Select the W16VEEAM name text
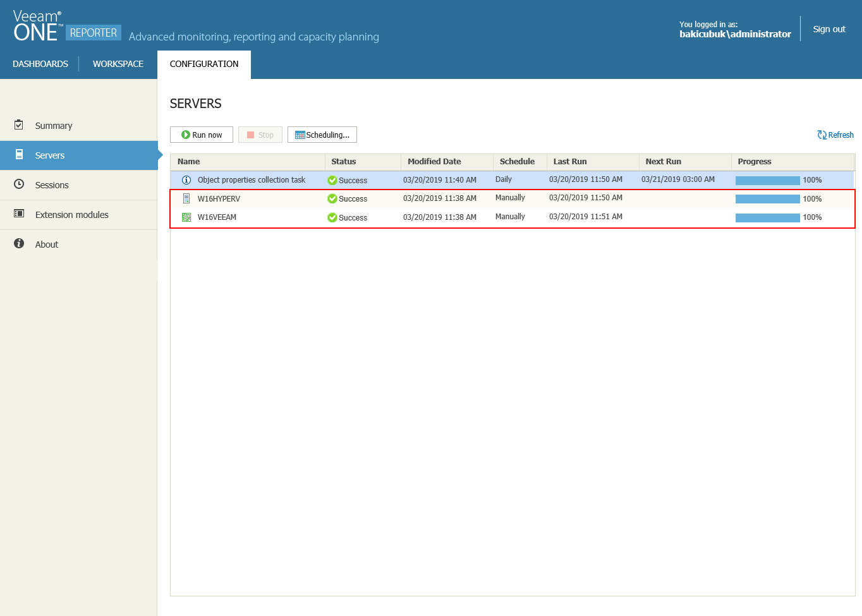 pos(217,217)
